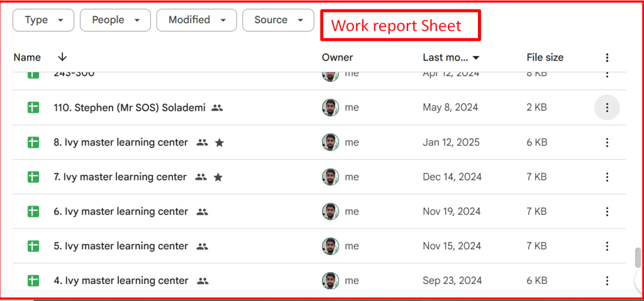Open the Type filter dropdown
Viewport: 644px width, 301px height.
pyautogui.click(x=43, y=20)
